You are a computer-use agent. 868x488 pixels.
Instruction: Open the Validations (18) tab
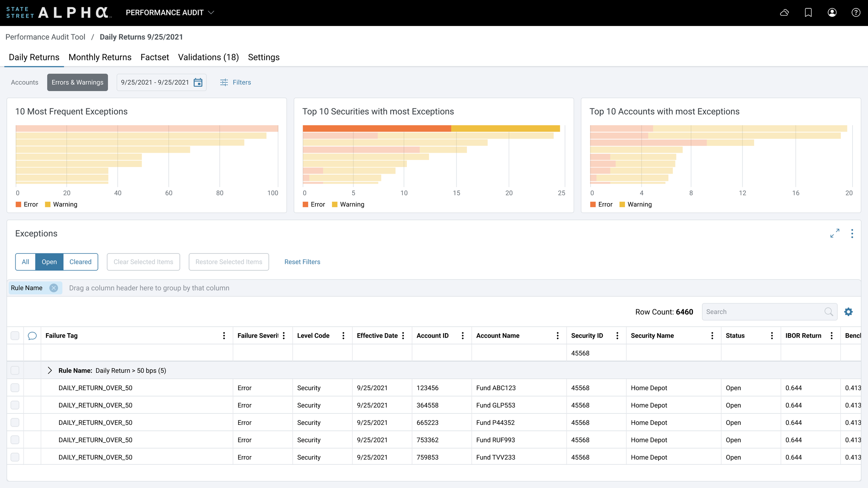pos(208,57)
